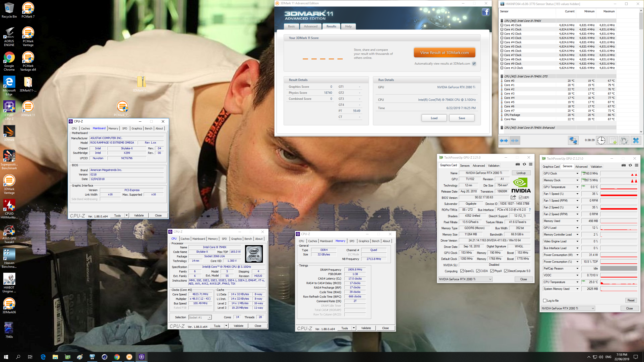Click Save button in 3DMark 11 Run Details
The width and height of the screenshot is (644, 362).
462,118
